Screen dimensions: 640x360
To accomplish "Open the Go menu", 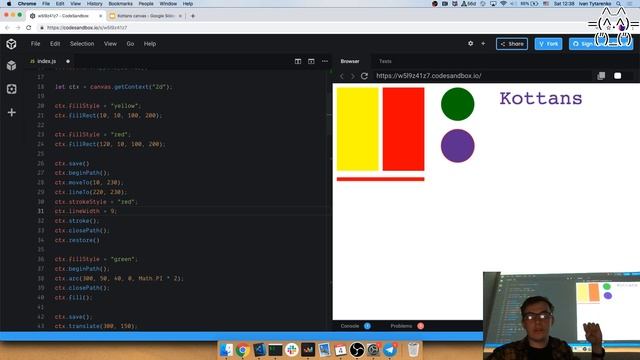I will 130,44.
